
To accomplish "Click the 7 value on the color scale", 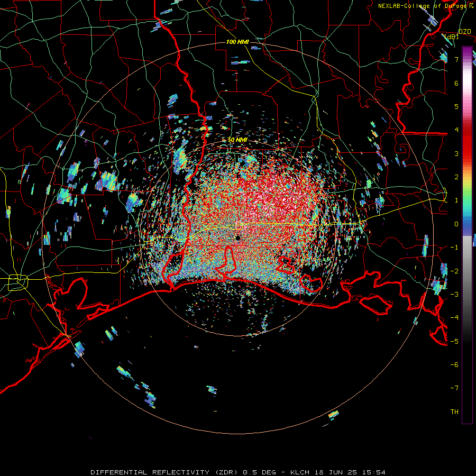I will (456, 59).
